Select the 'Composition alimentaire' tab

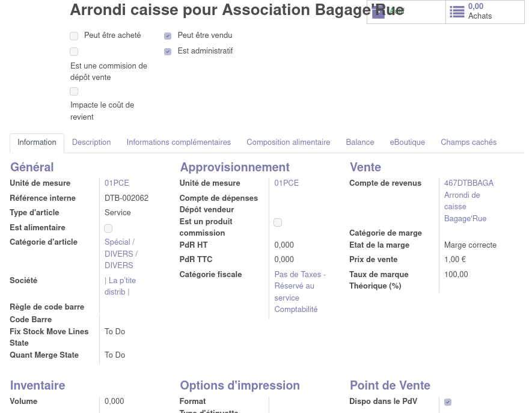tap(288, 142)
